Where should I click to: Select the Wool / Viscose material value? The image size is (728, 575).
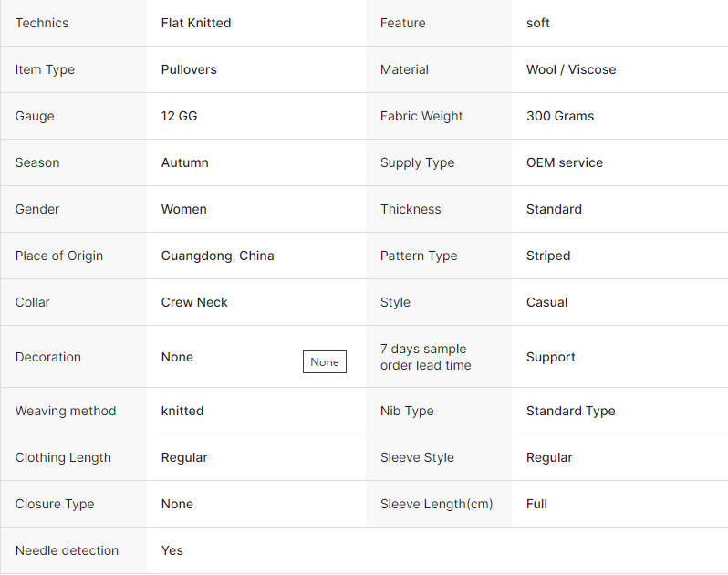[x=571, y=69]
